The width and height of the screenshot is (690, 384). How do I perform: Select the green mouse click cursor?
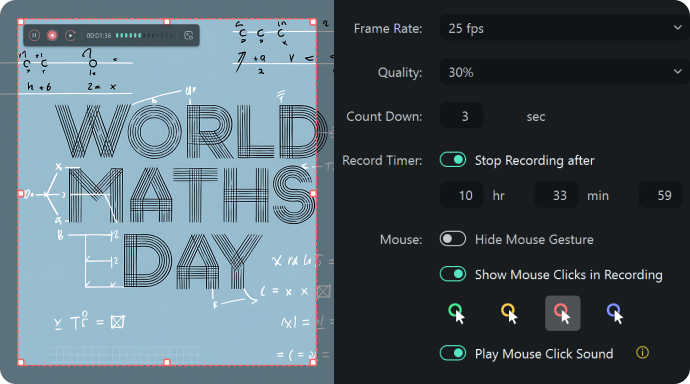[x=457, y=313]
